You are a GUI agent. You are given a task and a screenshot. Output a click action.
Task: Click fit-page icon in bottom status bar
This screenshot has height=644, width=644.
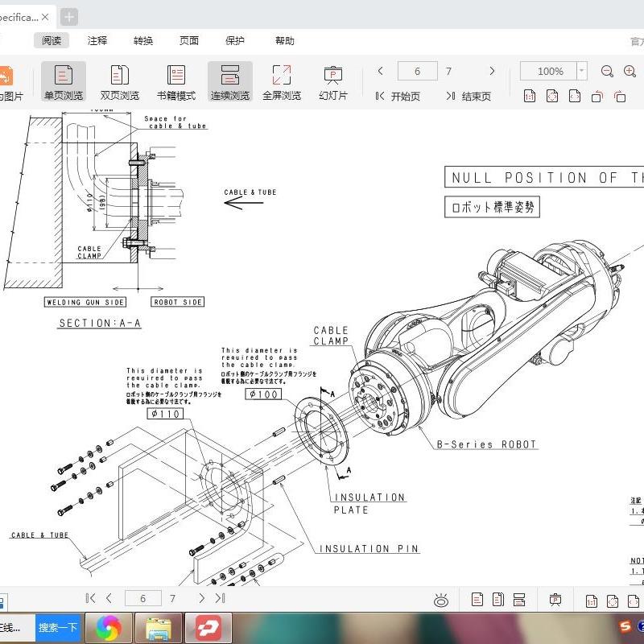[x=613, y=601]
